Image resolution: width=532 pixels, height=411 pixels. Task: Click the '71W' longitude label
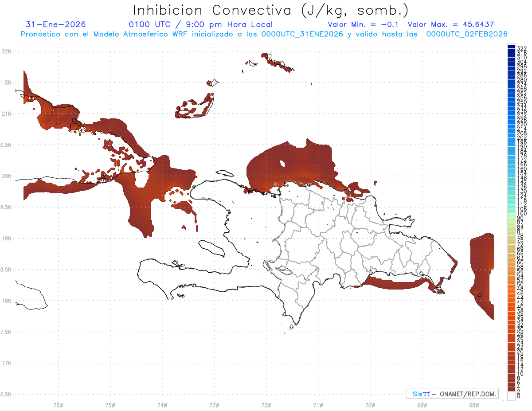318,405
